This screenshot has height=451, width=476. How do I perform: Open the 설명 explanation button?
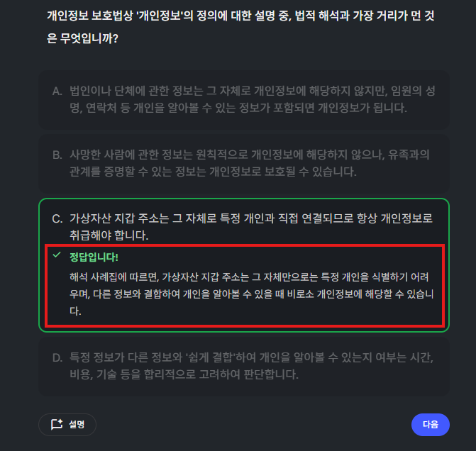coord(67,424)
